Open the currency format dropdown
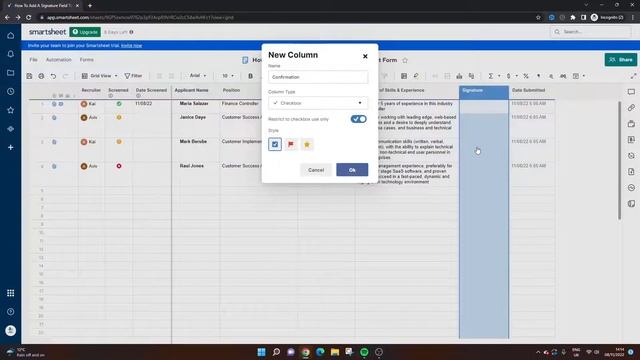The height and width of the screenshot is (360, 640). 512,76
